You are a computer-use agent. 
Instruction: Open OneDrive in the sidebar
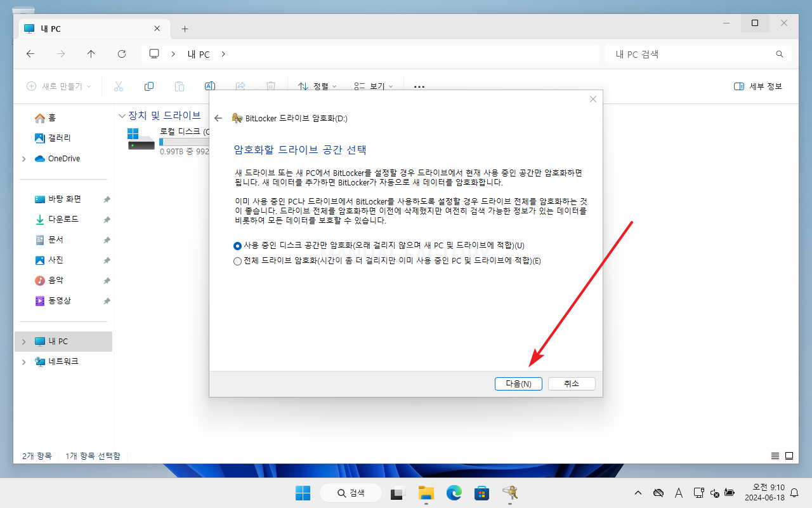[x=63, y=158]
